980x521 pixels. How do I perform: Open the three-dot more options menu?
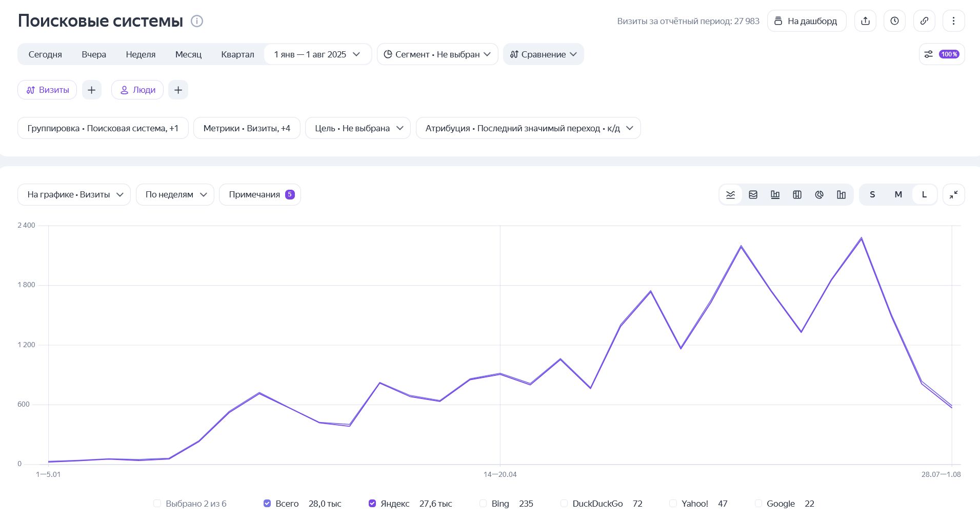coord(953,21)
